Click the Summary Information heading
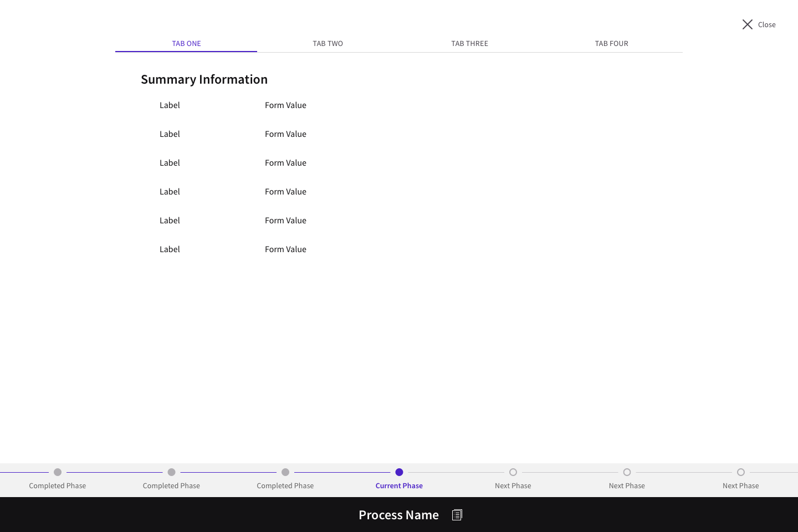The width and height of the screenshot is (798, 532). [204, 79]
